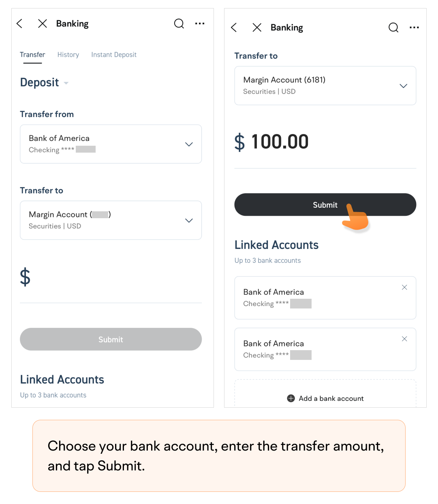Tap the back arrow on right Banking screen
This screenshot has width=438, height=504.
coord(234,28)
